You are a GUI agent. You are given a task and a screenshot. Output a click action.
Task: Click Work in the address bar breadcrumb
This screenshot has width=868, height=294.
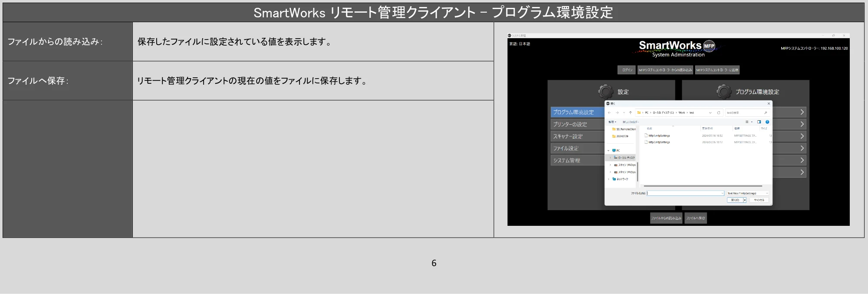point(682,112)
